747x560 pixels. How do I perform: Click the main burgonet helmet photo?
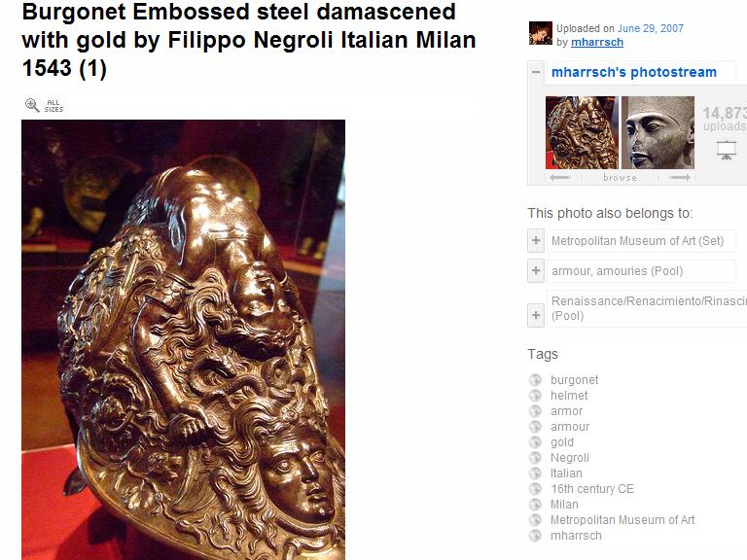(x=184, y=339)
